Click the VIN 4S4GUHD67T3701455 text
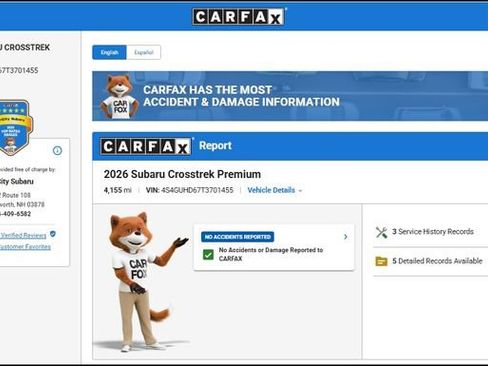 pos(189,190)
